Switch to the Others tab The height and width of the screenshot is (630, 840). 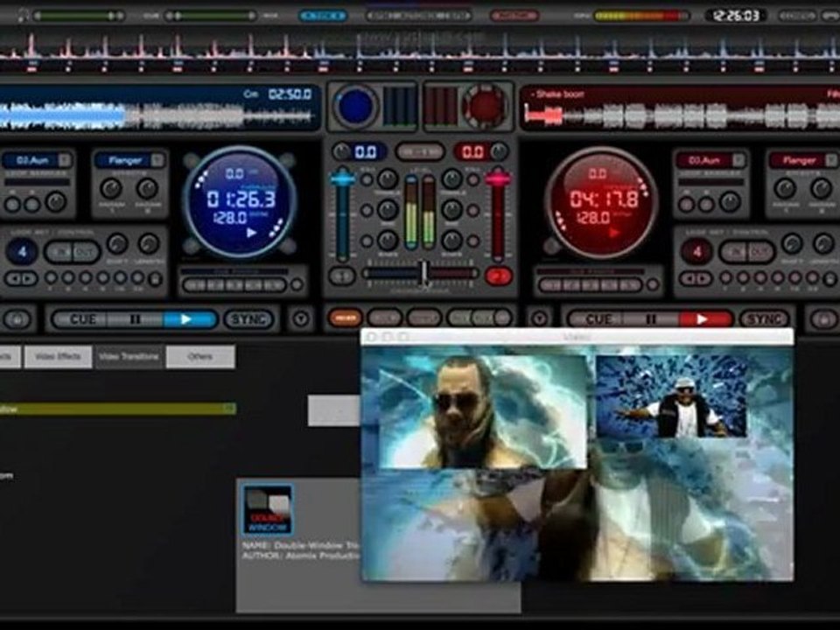pos(200,357)
